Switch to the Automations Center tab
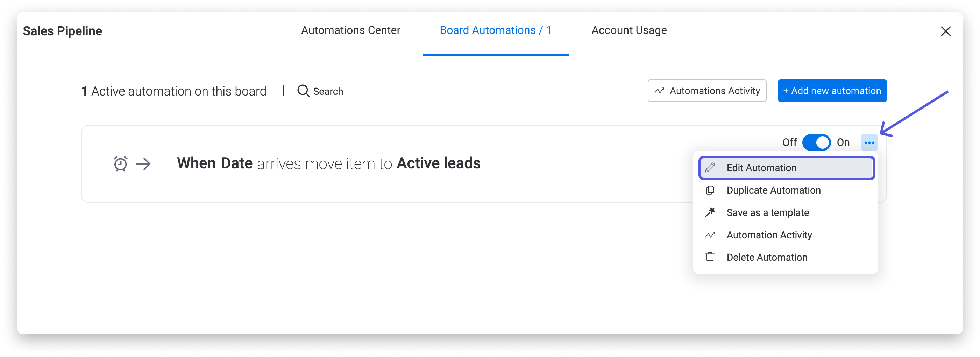The image size is (980, 357). tap(350, 30)
